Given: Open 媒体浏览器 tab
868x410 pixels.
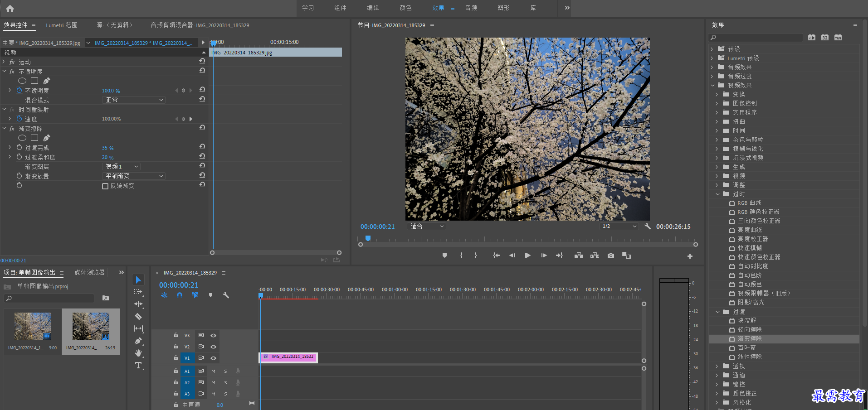Looking at the screenshot, I should point(89,272).
